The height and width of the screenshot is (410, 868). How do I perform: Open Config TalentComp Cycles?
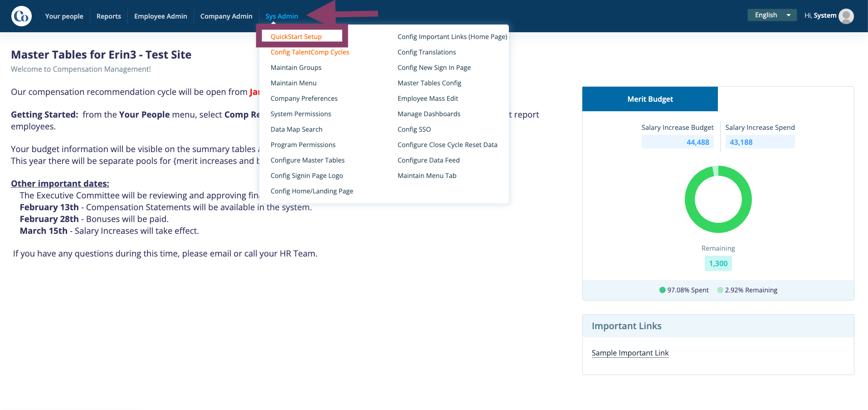click(310, 52)
